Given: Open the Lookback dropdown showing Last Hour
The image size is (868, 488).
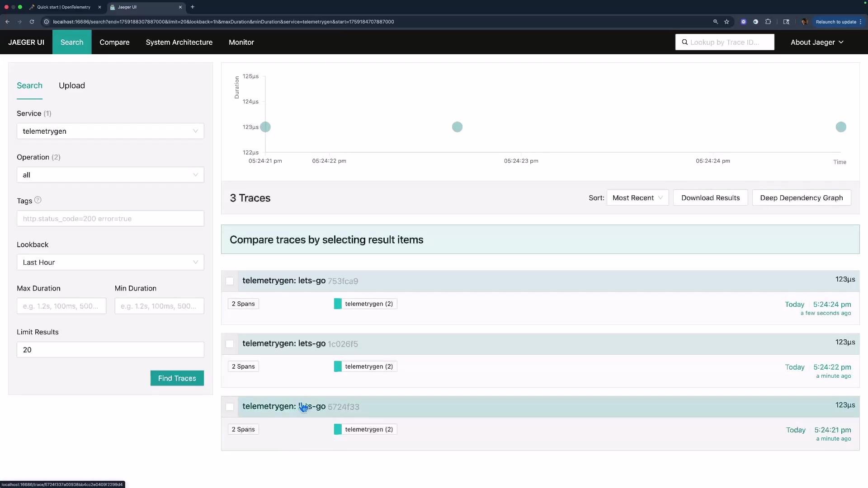Looking at the screenshot, I should click(x=110, y=262).
